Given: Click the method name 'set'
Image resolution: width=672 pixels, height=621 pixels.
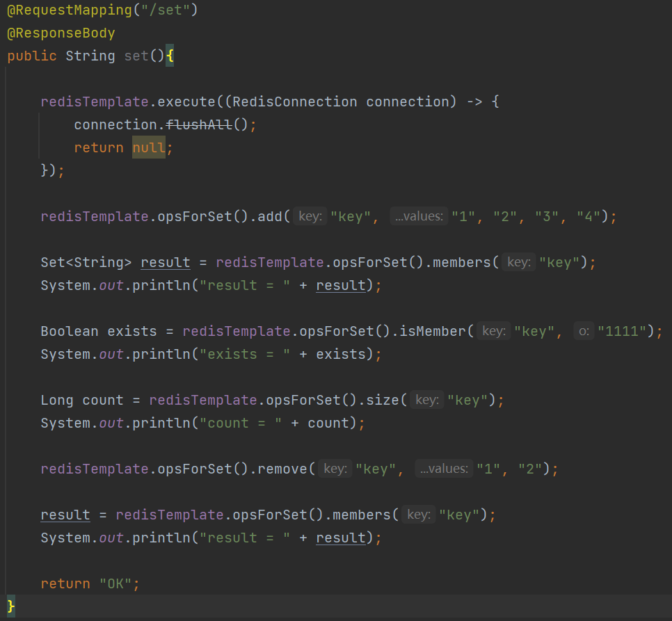Looking at the screenshot, I should [x=136, y=56].
